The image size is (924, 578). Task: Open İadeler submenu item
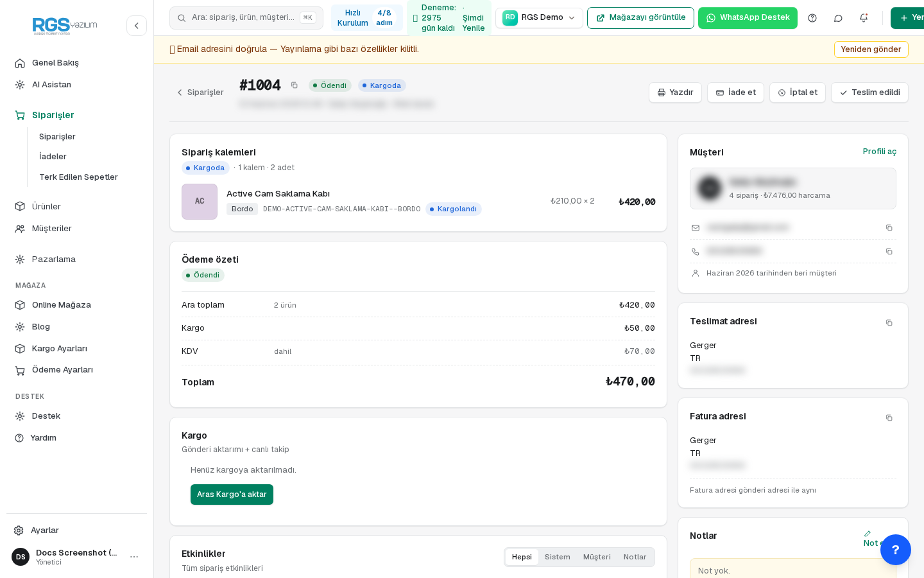tap(53, 157)
